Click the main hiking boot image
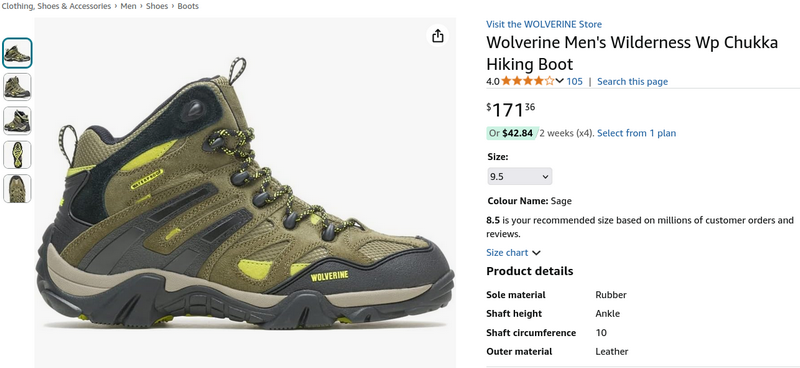The width and height of the screenshot is (800, 368). (245, 193)
